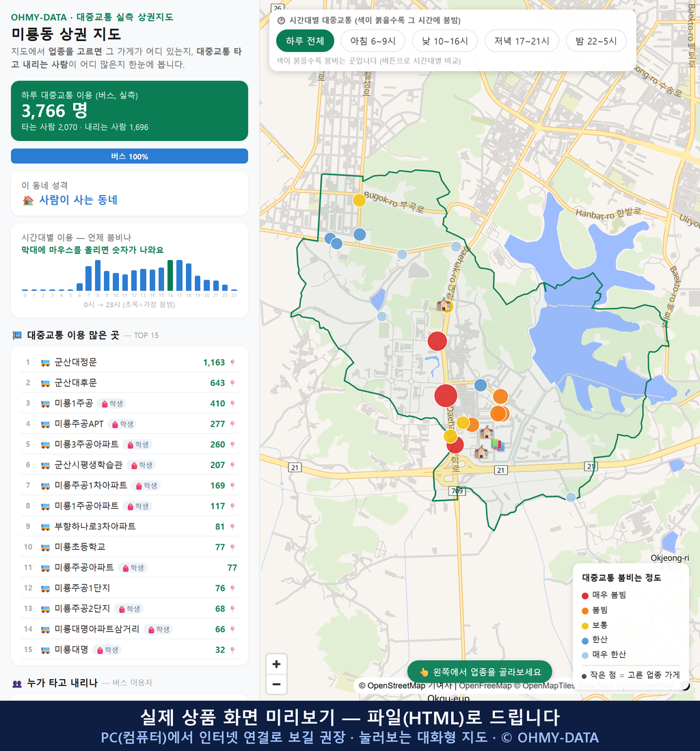Image resolution: width=700 pixels, height=751 pixels.
Task: Switch to 낮 10~16시 time filter
Action: [445, 41]
